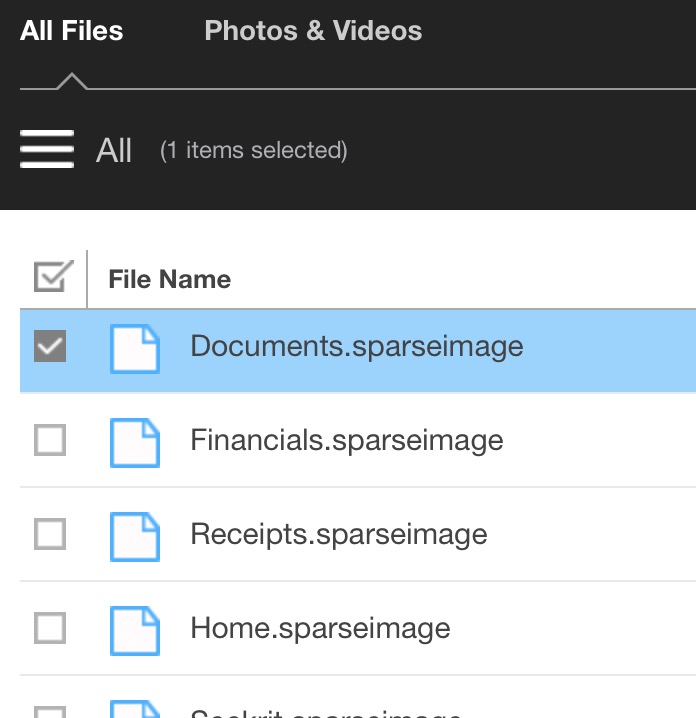Select the Home.sparseimage file name

click(321, 628)
